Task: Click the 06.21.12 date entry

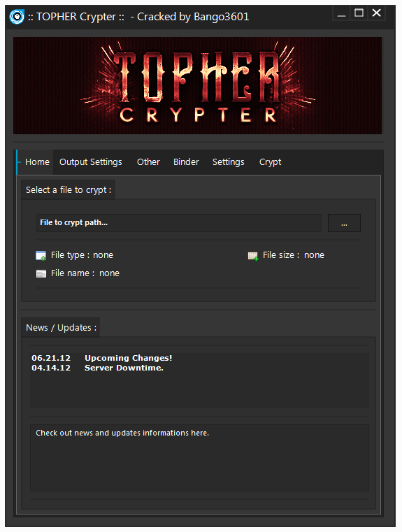Action: [x=51, y=358]
